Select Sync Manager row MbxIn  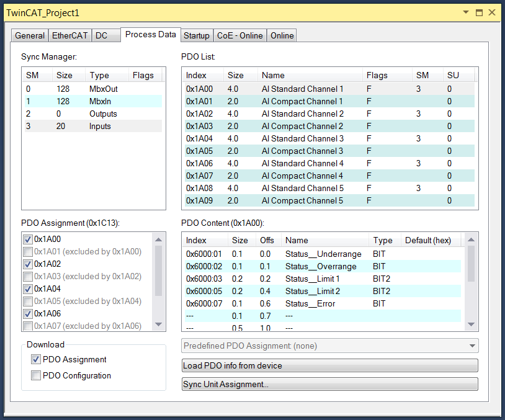(x=93, y=102)
